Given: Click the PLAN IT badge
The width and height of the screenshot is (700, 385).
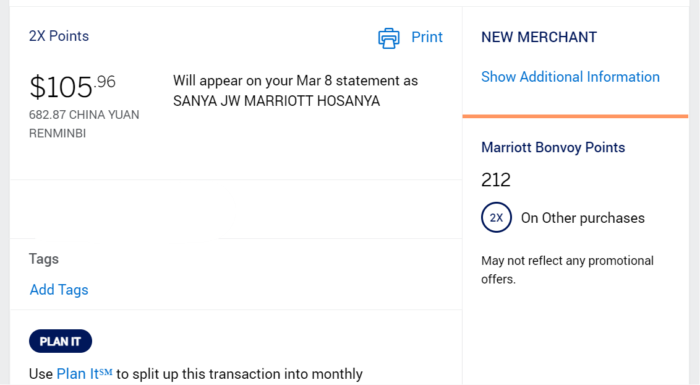Looking at the screenshot, I should [x=60, y=341].
